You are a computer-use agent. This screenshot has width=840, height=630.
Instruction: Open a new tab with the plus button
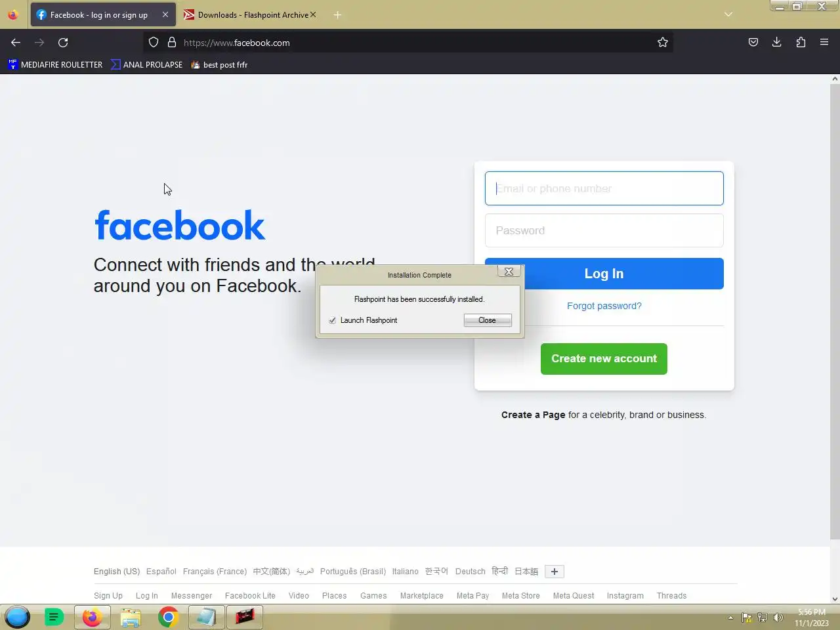pyautogui.click(x=337, y=14)
